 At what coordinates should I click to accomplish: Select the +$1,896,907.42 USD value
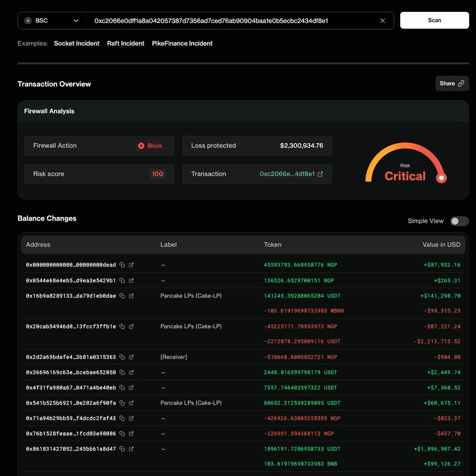[x=437, y=449]
